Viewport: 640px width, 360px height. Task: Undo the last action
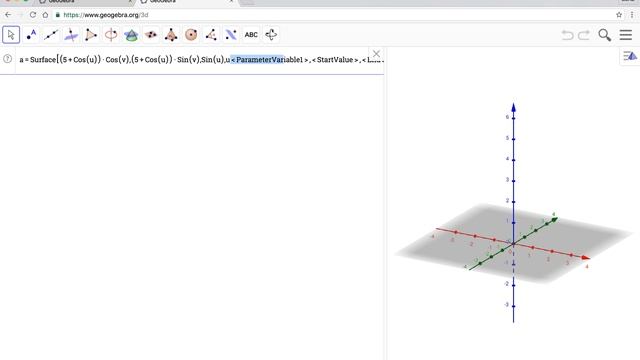(x=567, y=35)
